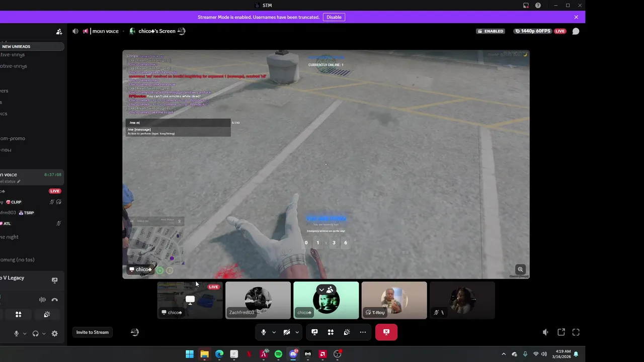The width and height of the screenshot is (644, 362).
Task: Click the NEW UNREADS pill in channel list
Action: [x=32, y=46]
